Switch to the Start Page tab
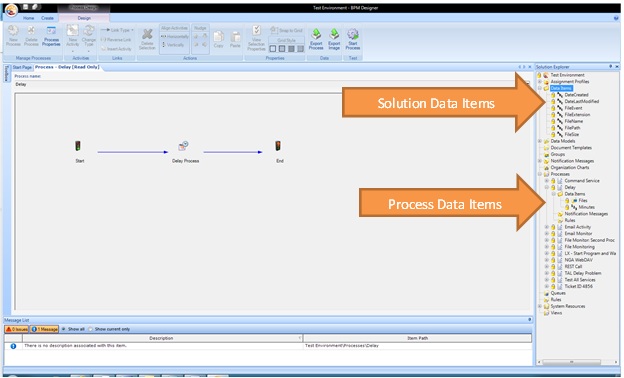 click(22, 67)
